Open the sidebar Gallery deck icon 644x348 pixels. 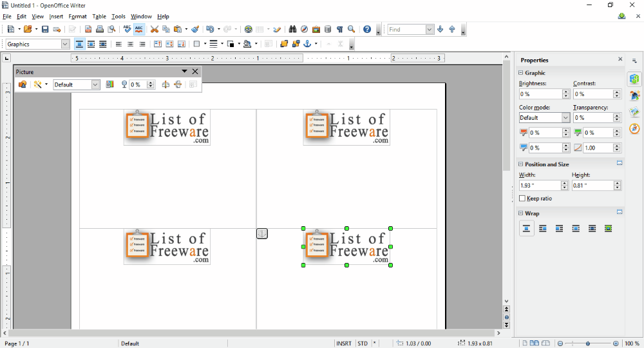click(634, 111)
